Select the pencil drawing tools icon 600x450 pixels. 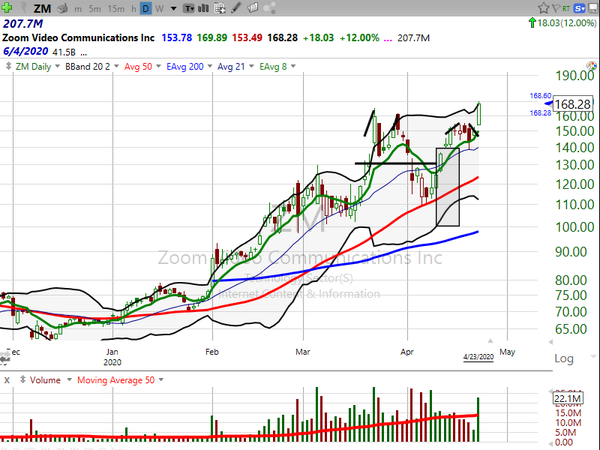236,7
